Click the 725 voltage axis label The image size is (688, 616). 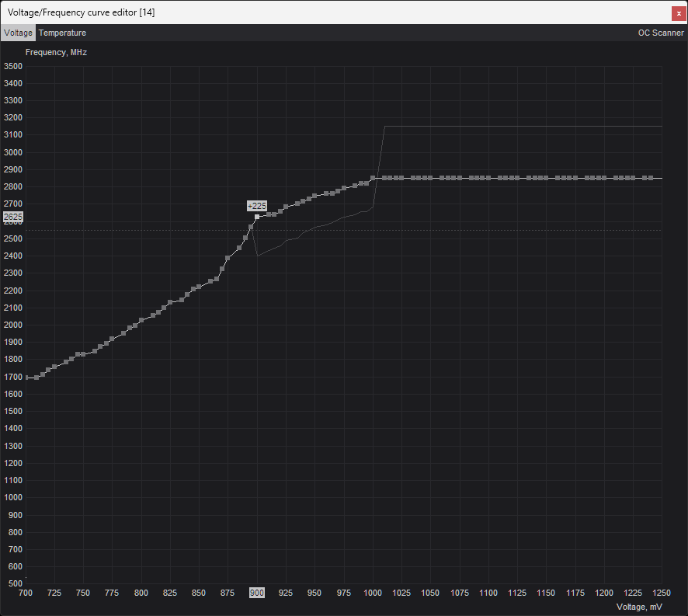[54, 593]
